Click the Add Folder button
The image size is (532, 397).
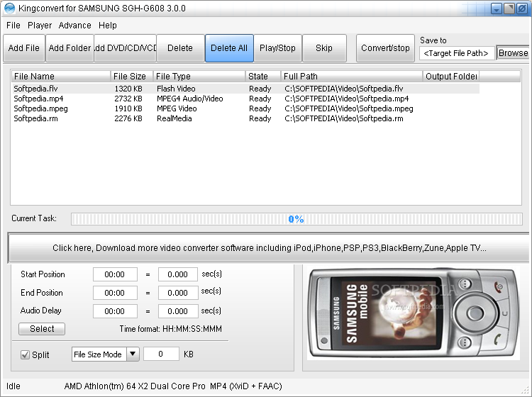(70, 48)
